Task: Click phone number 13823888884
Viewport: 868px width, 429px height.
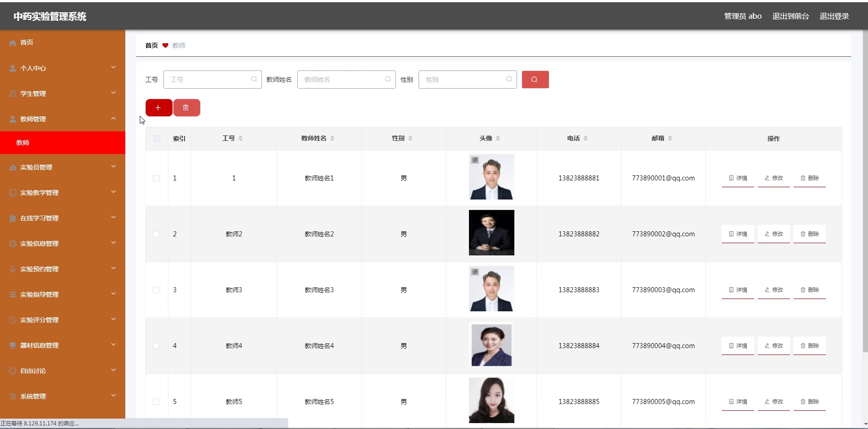Action: [x=579, y=346]
